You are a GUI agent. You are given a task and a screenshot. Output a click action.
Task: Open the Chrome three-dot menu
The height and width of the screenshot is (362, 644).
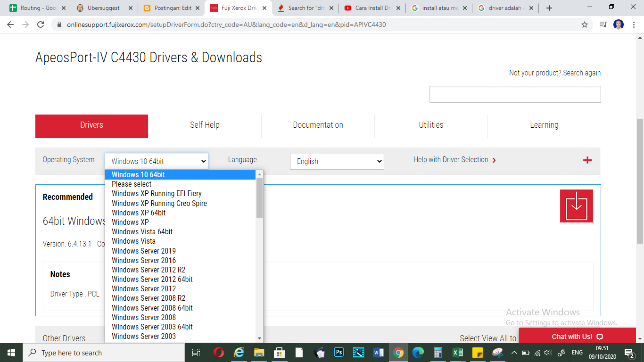pyautogui.click(x=635, y=25)
